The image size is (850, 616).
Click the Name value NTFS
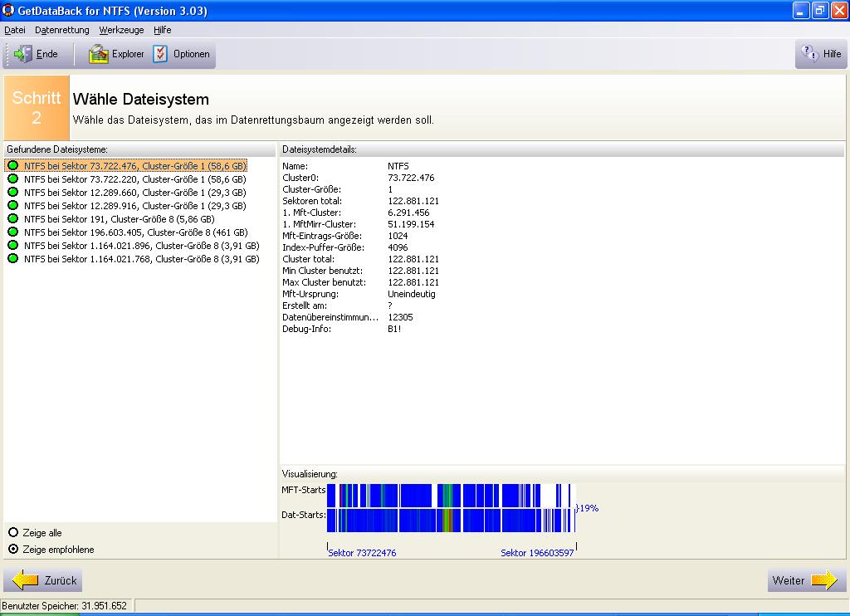(x=398, y=166)
